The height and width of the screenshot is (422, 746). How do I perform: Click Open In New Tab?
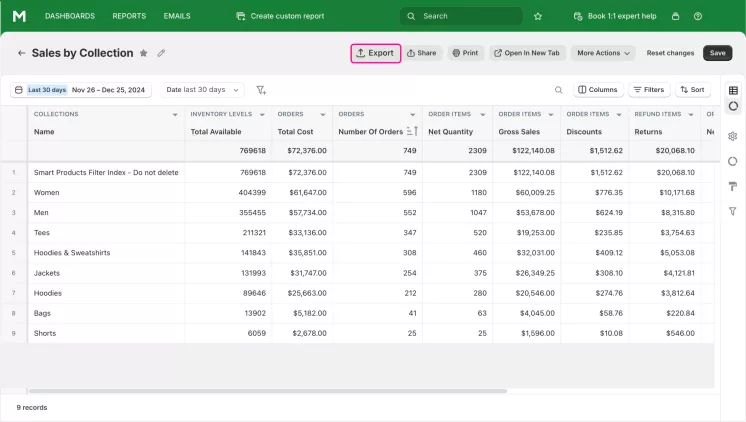point(527,53)
